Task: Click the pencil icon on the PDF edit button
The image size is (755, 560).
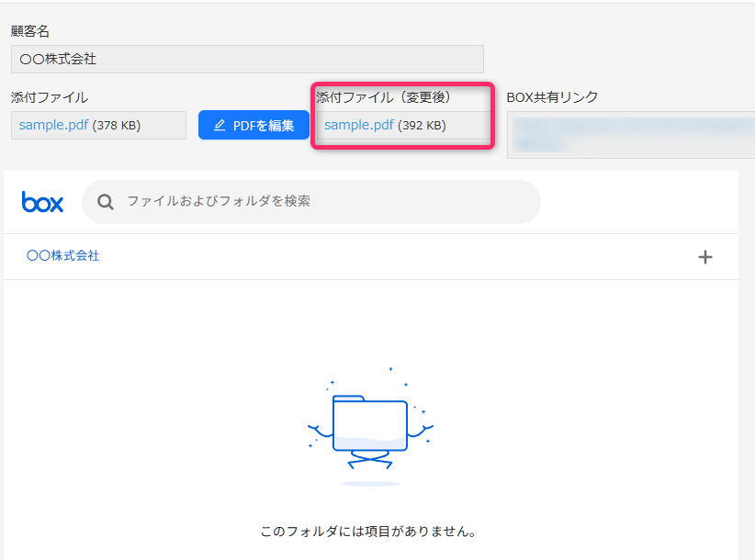Action: tap(220, 126)
